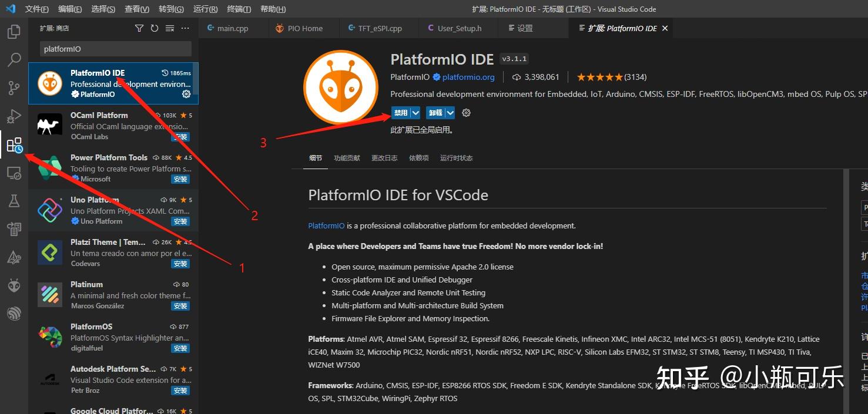The height and width of the screenshot is (414, 868).
Task: Click the filter icon in the Extensions panel
Action: (139, 28)
